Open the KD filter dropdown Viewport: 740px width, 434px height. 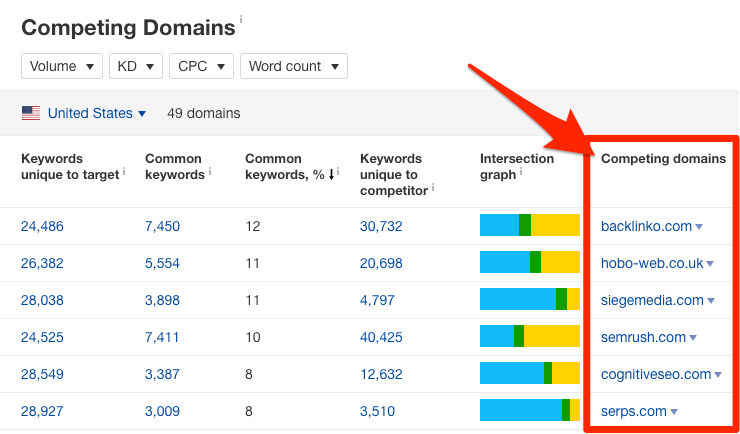135,67
